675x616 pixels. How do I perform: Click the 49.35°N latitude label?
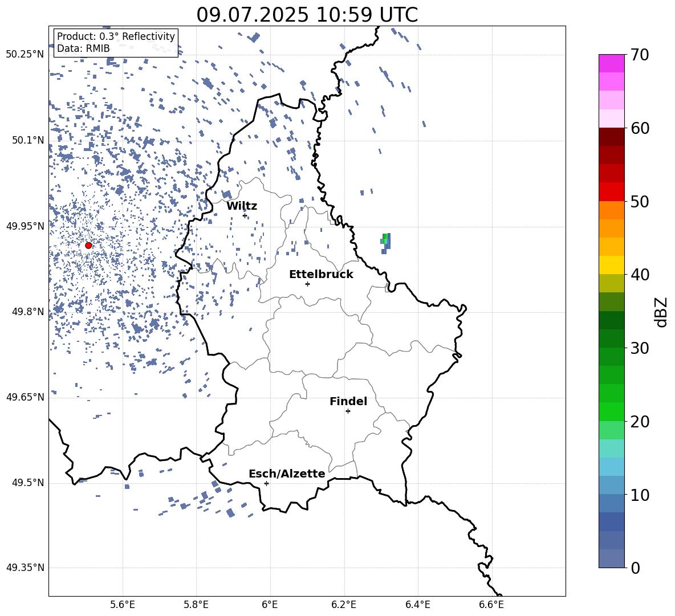coord(25,568)
